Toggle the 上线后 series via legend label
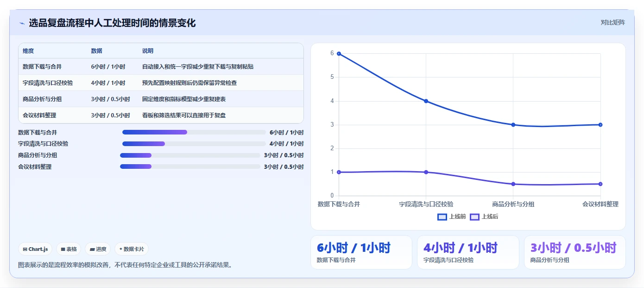Image resolution: width=644 pixels, height=288 pixels. pyautogui.click(x=490, y=217)
